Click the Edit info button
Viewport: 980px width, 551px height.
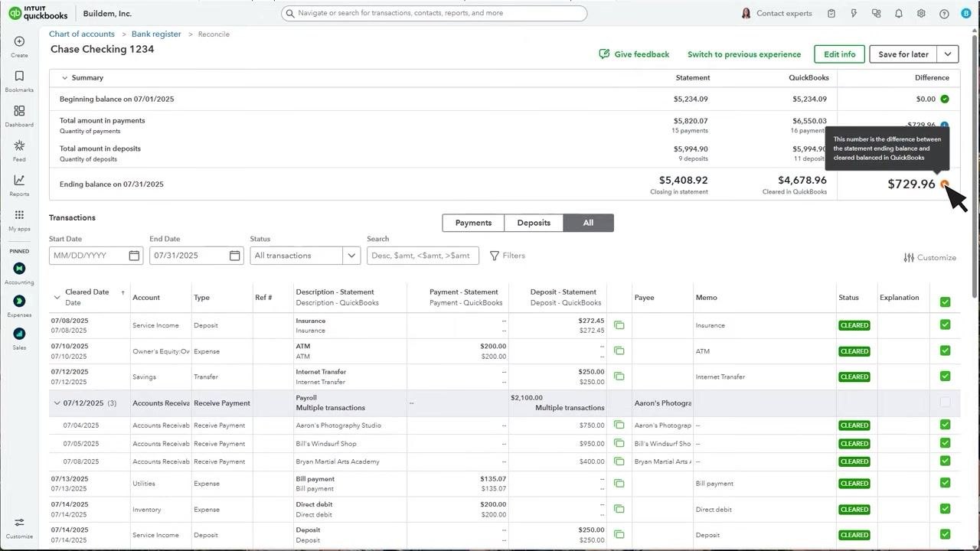click(839, 54)
